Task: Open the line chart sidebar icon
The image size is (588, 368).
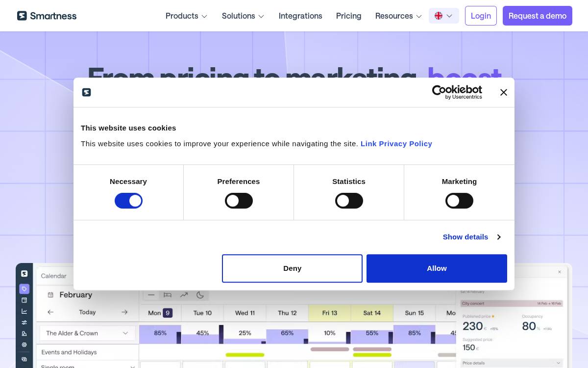Action: click(24, 311)
